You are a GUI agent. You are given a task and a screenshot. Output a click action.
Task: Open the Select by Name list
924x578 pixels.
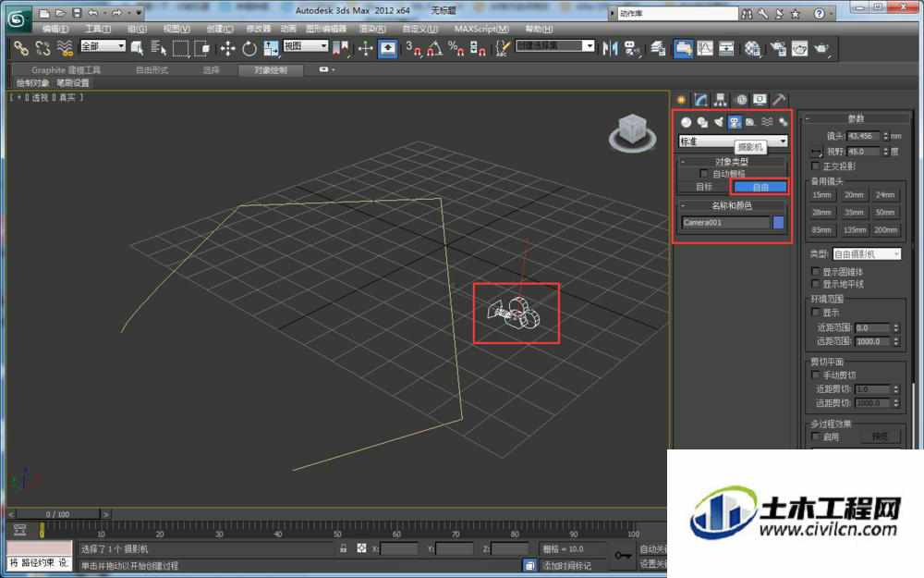[x=158, y=48]
